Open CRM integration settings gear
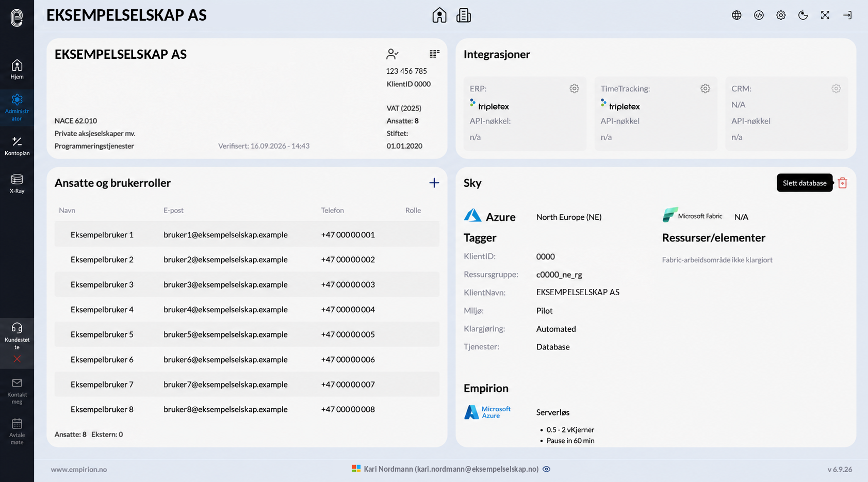Screen dimensions: 868x482 [836, 89]
